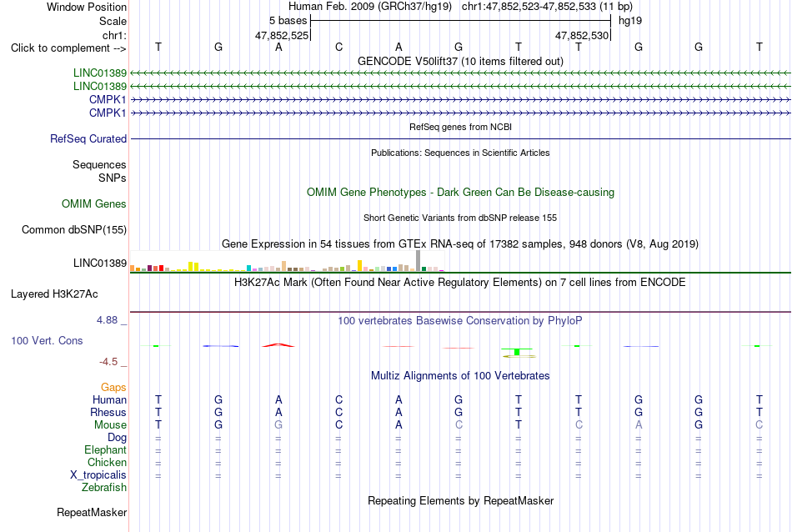Select the 'Gaps' row label
792x532 pixels.
(113, 387)
